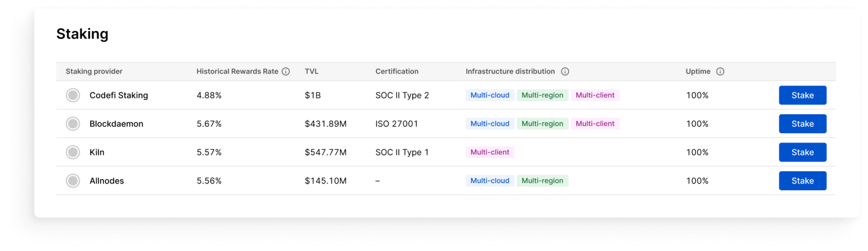868x251 pixels.
Task: Click the Codefi Staking name
Action: point(119,95)
